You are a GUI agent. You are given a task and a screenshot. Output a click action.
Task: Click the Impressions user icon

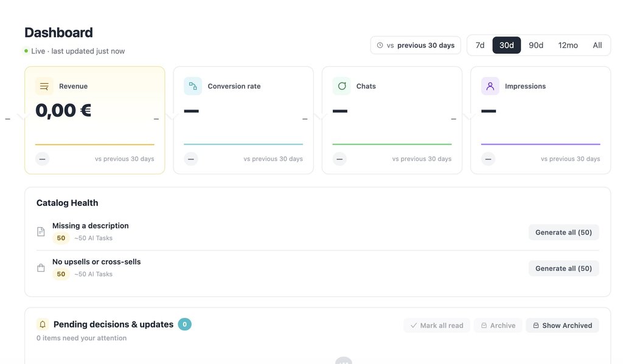[x=490, y=86]
